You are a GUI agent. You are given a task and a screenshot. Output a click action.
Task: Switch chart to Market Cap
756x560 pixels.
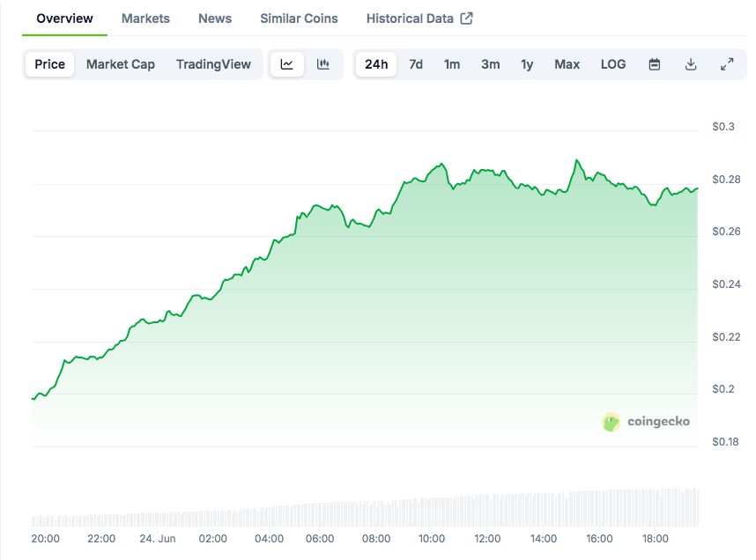tap(121, 64)
